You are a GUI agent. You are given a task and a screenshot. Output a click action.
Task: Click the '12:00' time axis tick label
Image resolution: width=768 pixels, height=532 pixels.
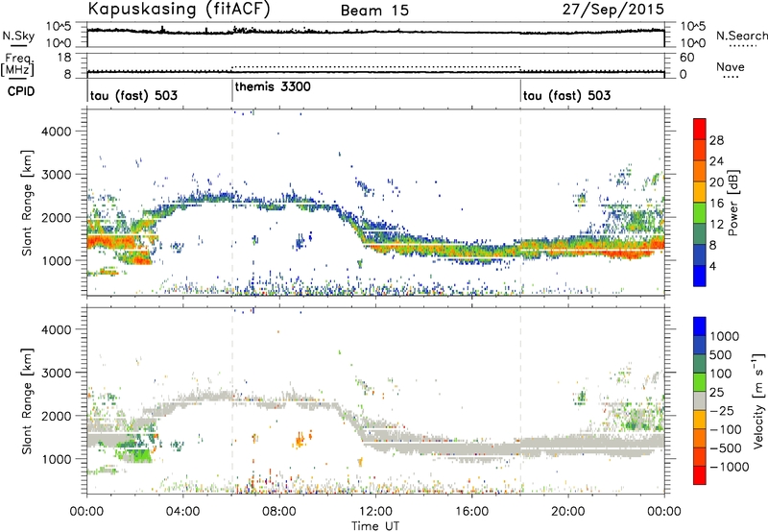375,512
